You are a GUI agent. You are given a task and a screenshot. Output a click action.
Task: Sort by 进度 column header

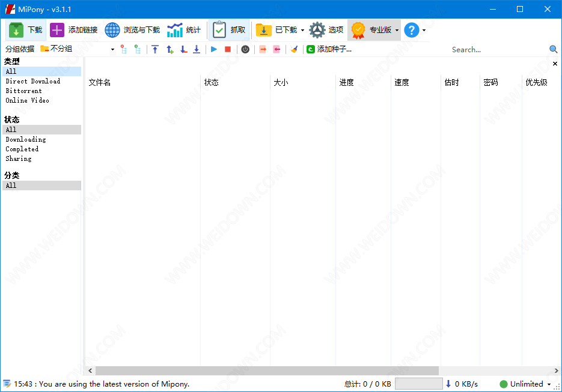(x=363, y=83)
